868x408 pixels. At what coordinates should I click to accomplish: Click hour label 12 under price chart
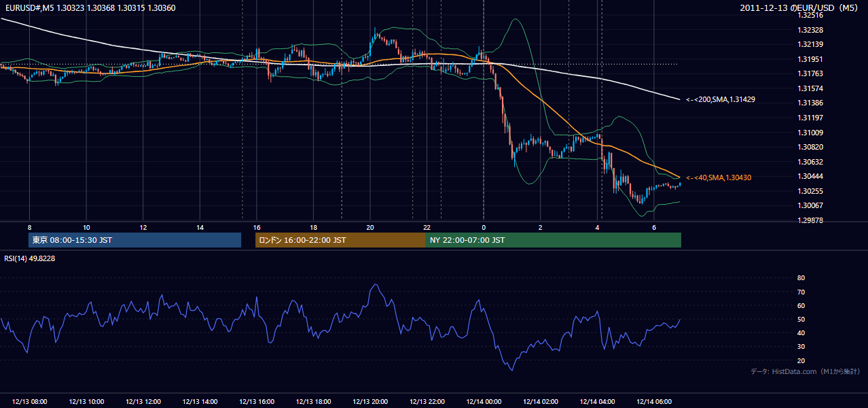coord(143,227)
